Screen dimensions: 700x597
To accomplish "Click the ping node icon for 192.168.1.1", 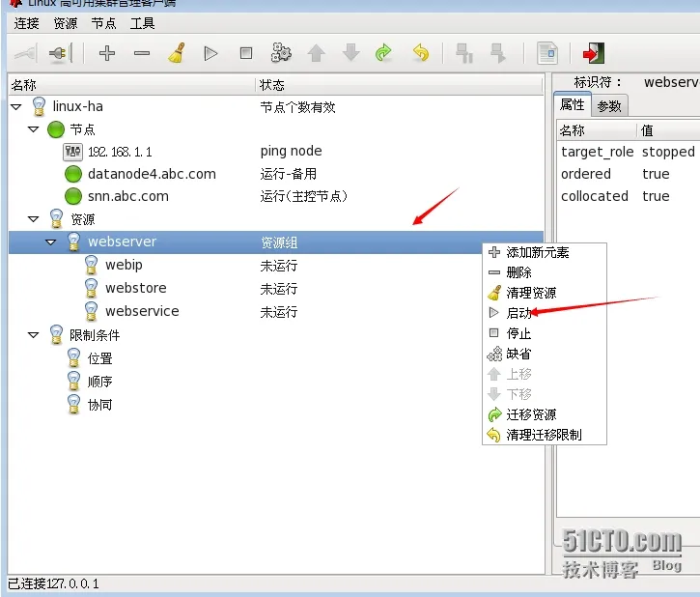I will coord(72,152).
